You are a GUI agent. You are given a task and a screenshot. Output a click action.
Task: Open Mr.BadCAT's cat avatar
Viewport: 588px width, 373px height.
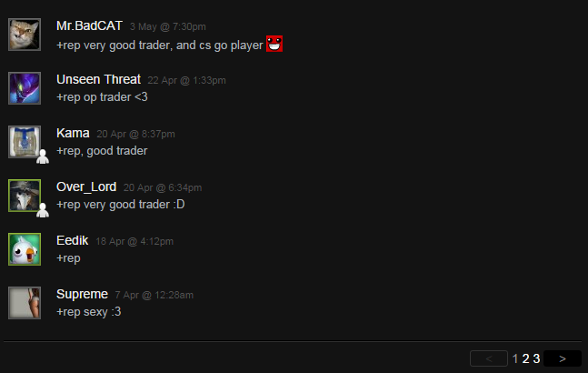pos(25,35)
